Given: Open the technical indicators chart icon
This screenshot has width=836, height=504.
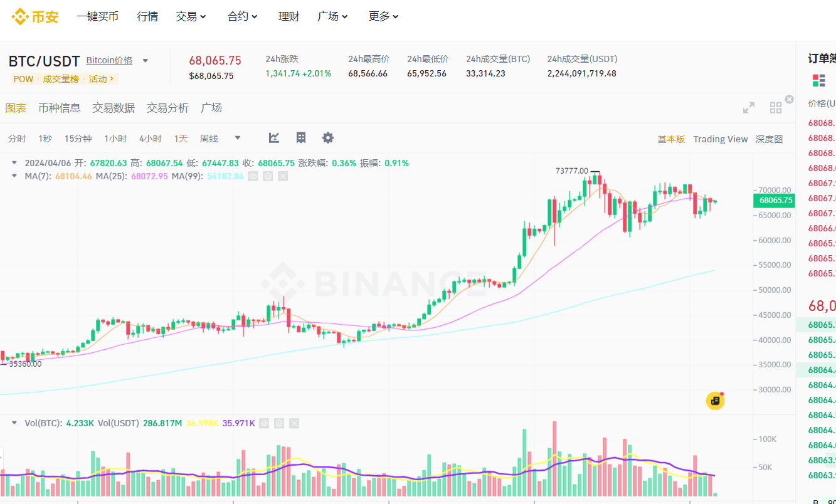Looking at the screenshot, I should 274,138.
